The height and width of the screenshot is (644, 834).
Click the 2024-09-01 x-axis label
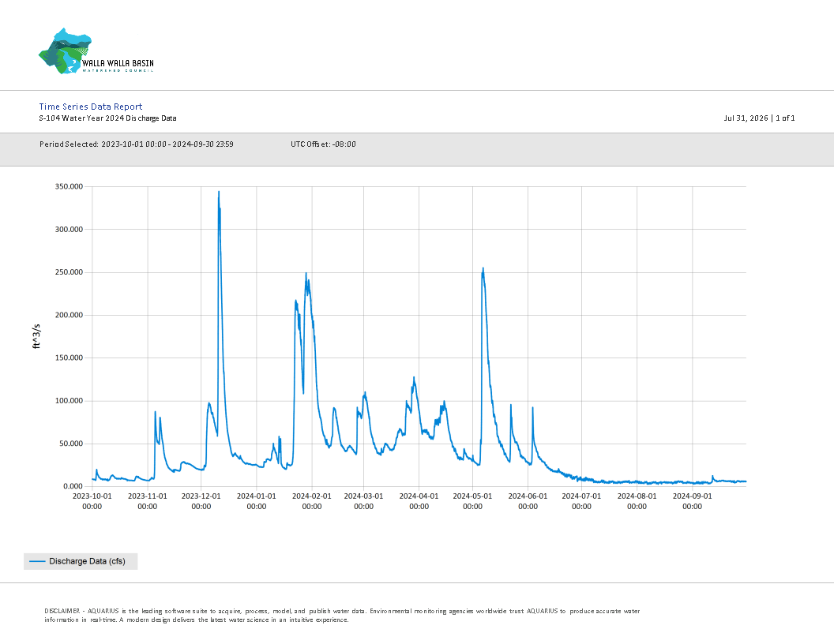(692, 501)
